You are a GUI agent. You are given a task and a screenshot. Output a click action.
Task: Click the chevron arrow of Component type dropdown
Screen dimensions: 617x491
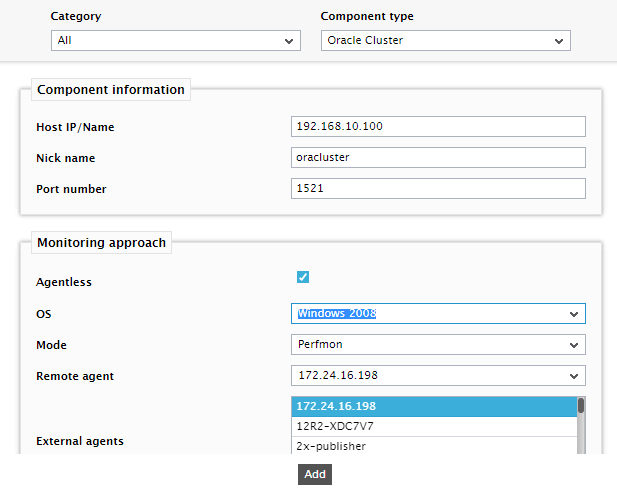pos(559,41)
